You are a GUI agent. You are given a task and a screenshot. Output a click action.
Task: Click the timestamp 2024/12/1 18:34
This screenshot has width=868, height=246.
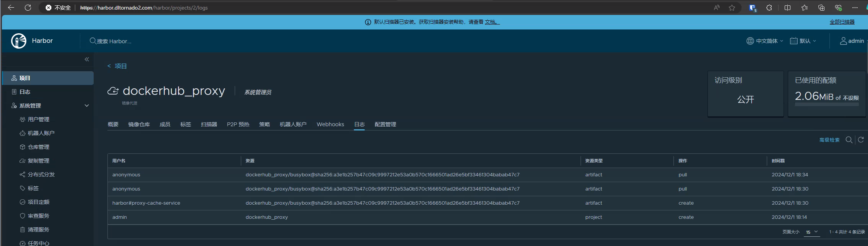point(790,175)
